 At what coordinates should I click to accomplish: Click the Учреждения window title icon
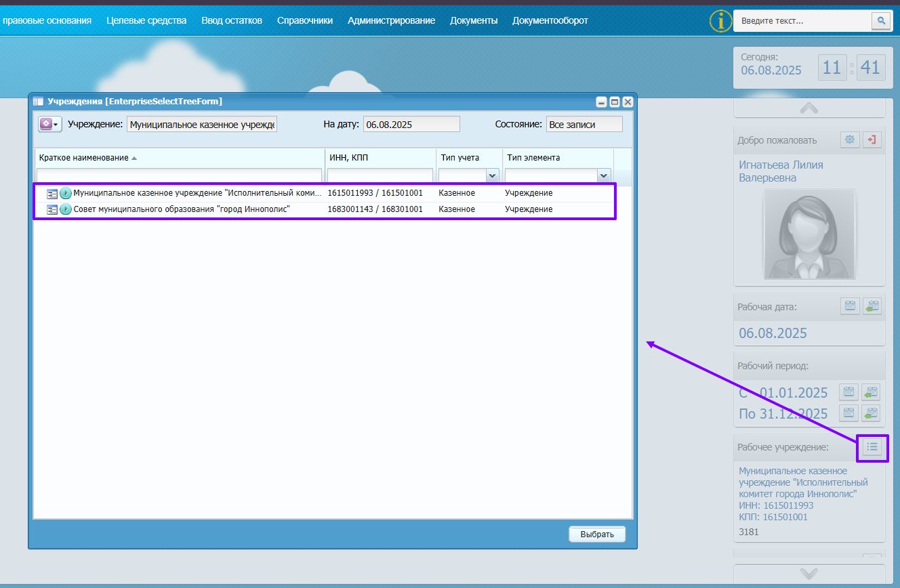[x=38, y=102]
